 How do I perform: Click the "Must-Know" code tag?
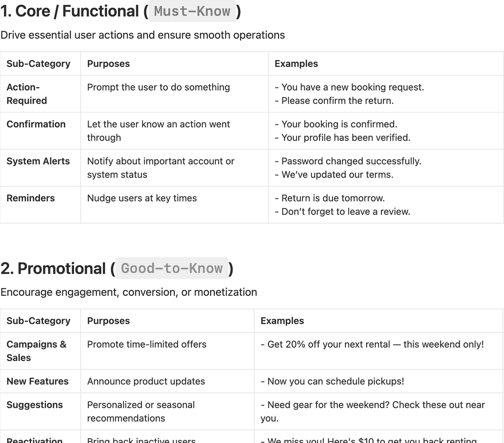192,11
